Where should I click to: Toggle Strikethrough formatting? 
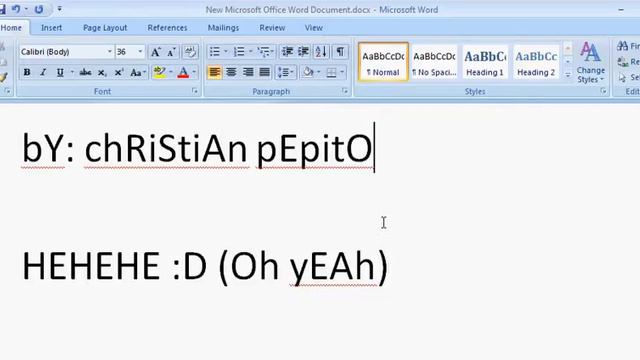pos(85,73)
